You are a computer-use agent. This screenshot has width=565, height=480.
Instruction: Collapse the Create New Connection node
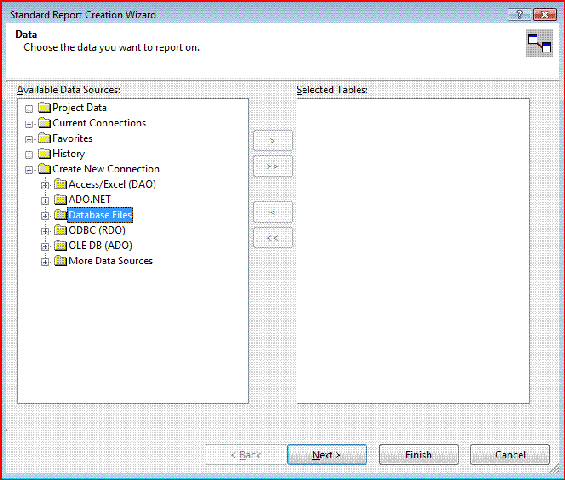(29, 170)
